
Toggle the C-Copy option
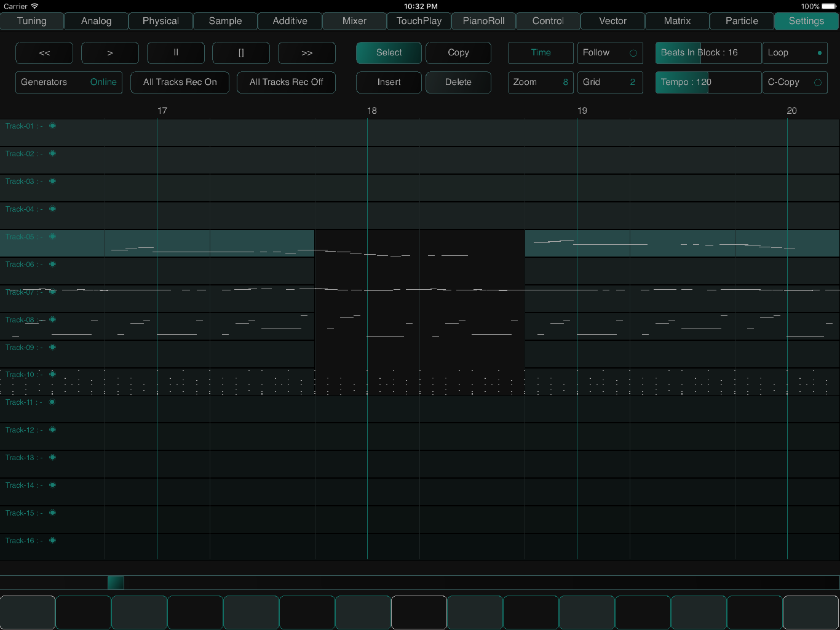tap(794, 82)
